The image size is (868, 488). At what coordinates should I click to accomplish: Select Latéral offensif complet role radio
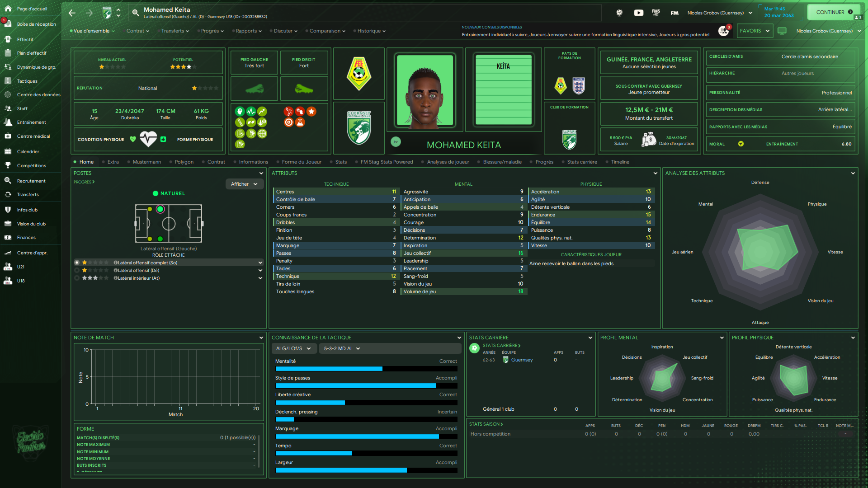(x=77, y=263)
